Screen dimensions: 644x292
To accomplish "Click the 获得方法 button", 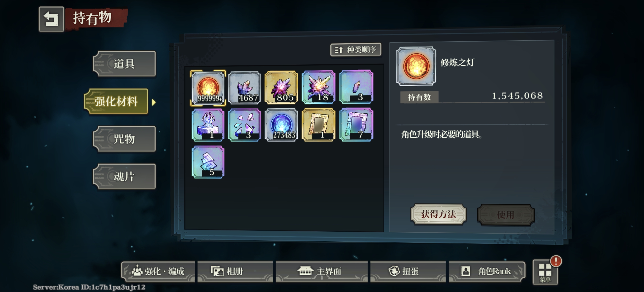I will tap(438, 214).
